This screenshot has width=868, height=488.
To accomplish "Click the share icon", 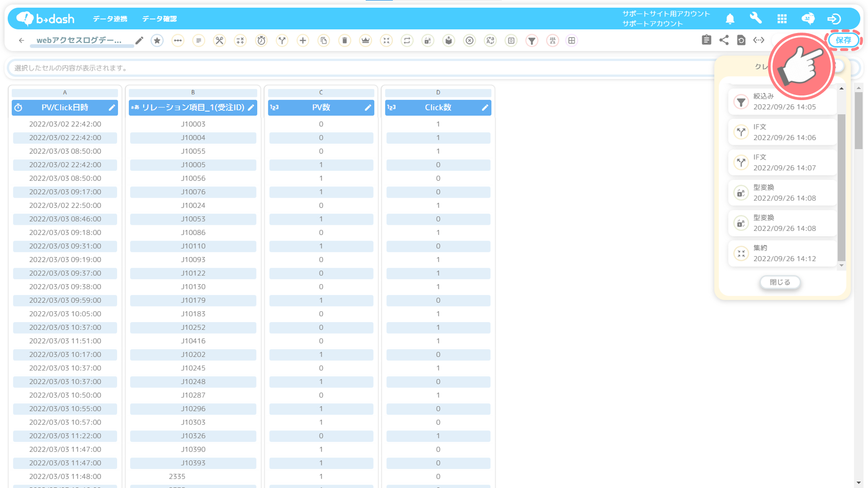I will [x=724, y=40].
